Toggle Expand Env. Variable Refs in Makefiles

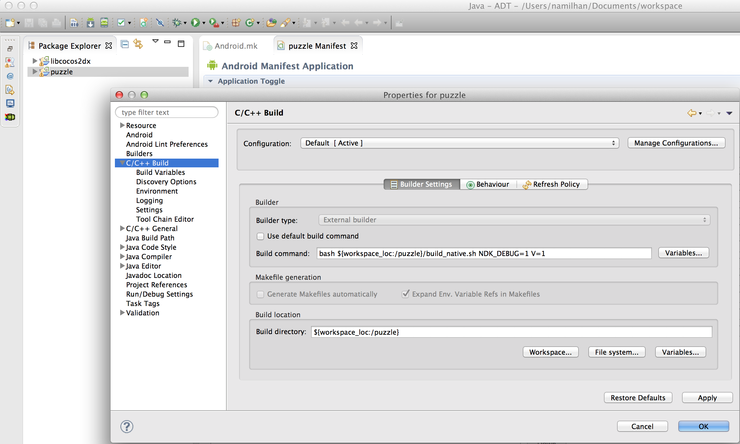[x=405, y=294]
